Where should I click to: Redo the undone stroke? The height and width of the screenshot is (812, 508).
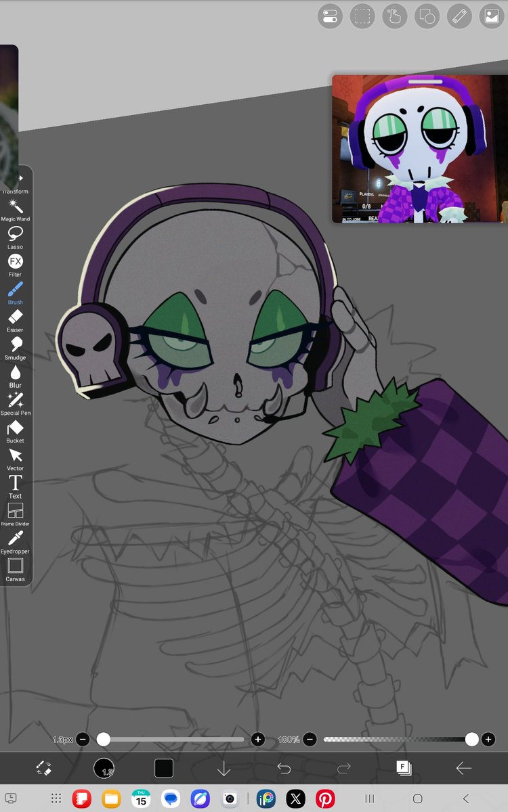344,768
